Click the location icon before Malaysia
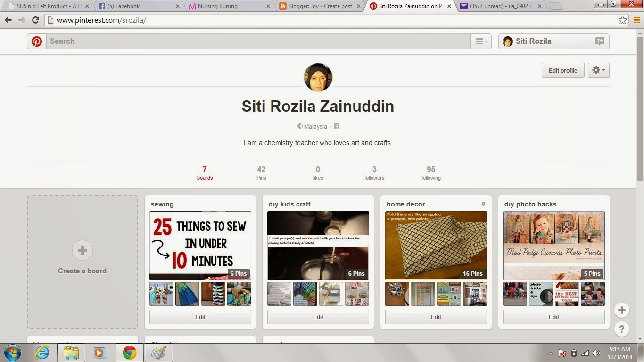This screenshot has height=362, width=644. (x=300, y=126)
